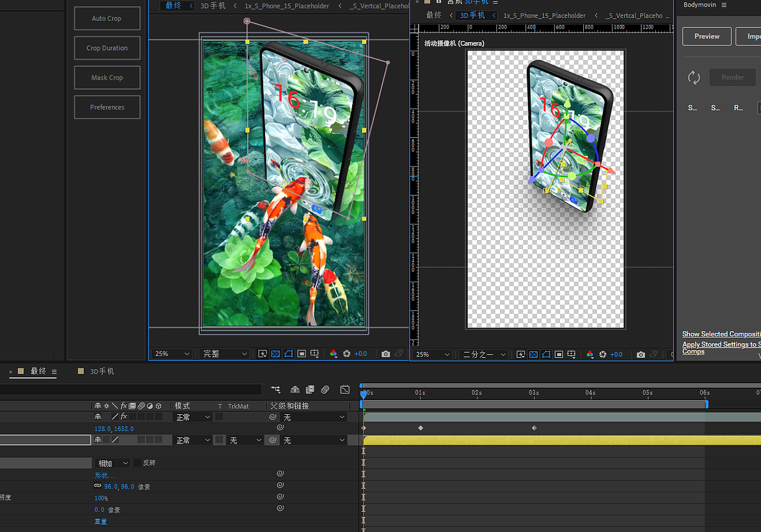Click reset exposure icon in the right viewer
This screenshot has width=761, height=532.
603,354
